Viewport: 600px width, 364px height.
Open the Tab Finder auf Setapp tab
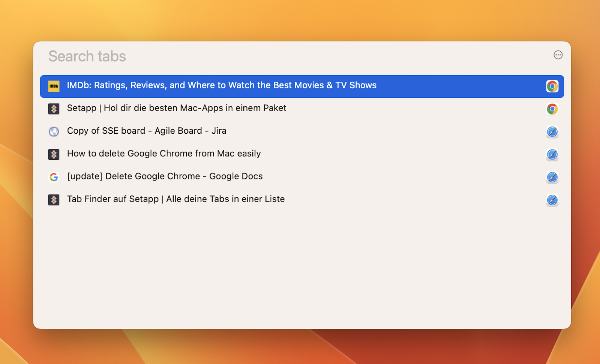pos(175,199)
